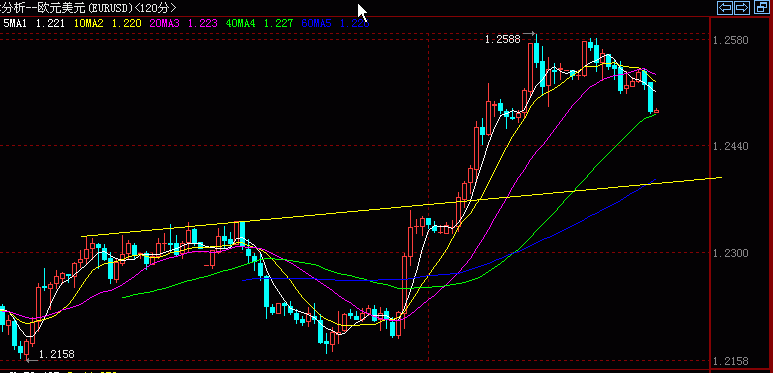
Task: Select the blue 60MA5 indicator label
Action: [x=316, y=23]
